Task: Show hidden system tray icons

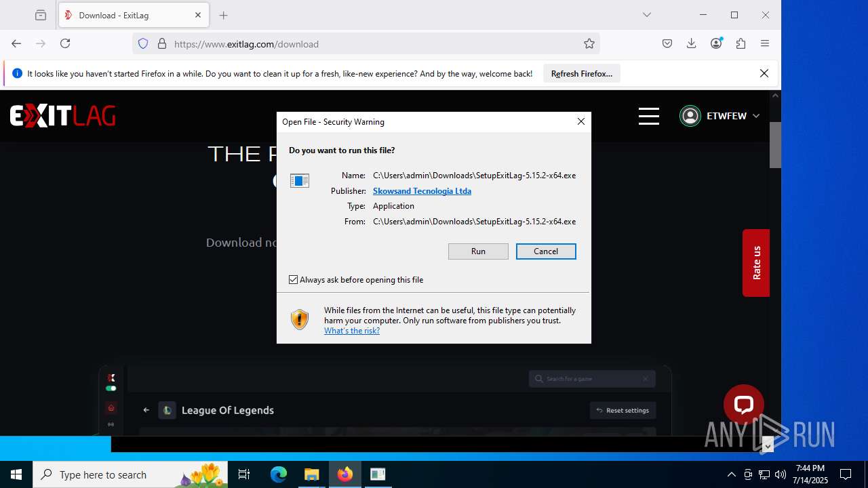Action: (731, 474)
